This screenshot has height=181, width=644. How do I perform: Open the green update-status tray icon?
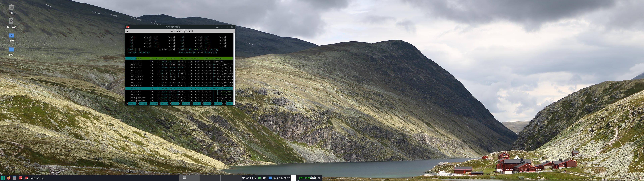point(259,178)
